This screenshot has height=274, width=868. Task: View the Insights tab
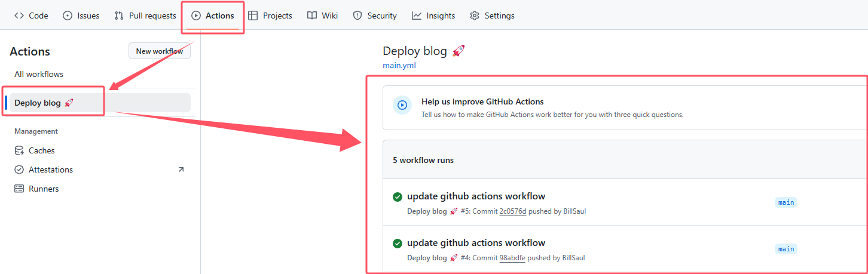click(x=433, y=16)
